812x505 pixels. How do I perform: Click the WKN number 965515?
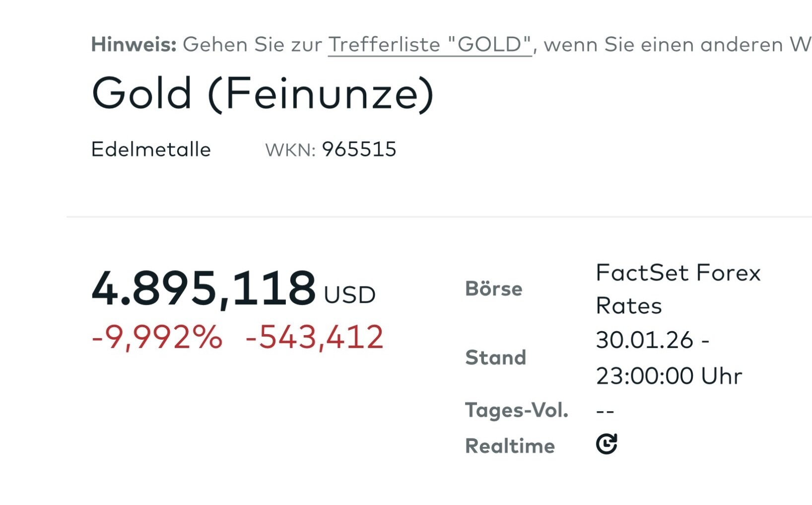359,149
